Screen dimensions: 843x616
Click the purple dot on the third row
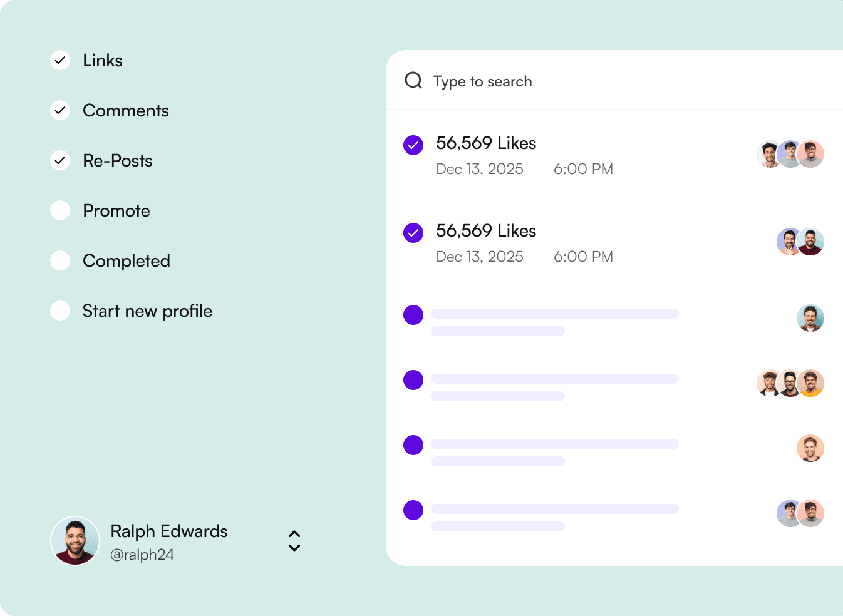[413, 315]
